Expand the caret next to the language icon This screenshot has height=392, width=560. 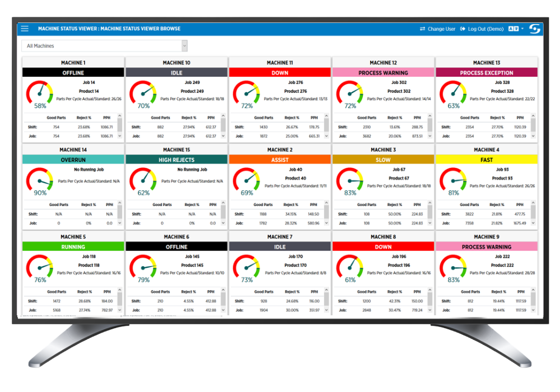pos(522,29)
